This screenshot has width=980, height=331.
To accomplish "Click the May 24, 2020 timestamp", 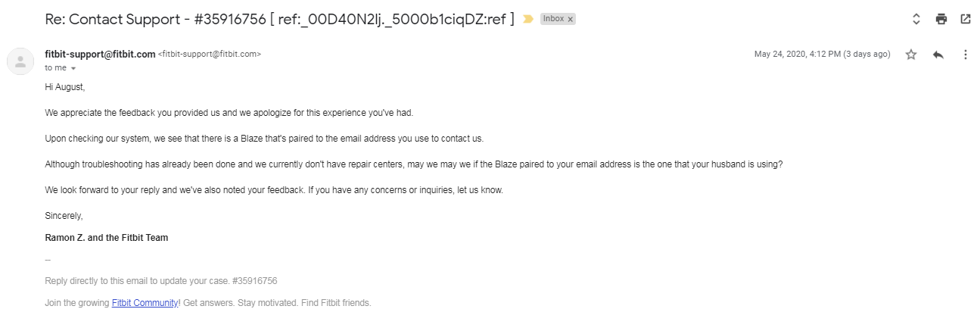I will point(822,55).
